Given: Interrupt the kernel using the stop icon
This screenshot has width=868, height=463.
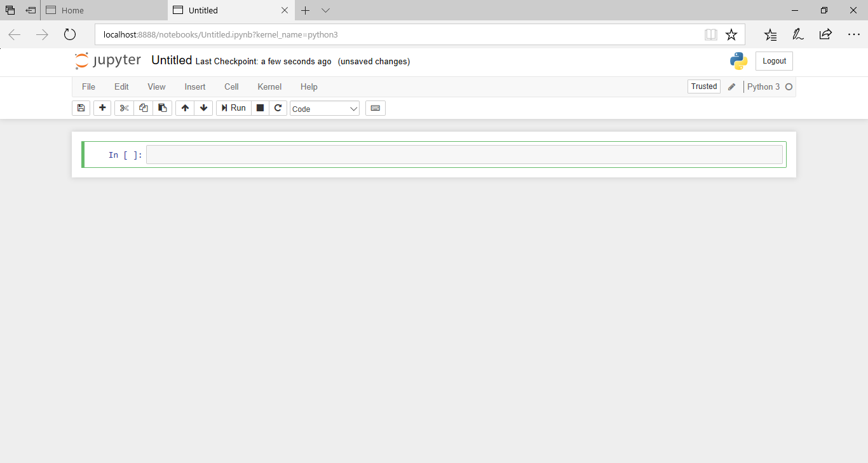Looking at the screenshot, I should (260, 107).
